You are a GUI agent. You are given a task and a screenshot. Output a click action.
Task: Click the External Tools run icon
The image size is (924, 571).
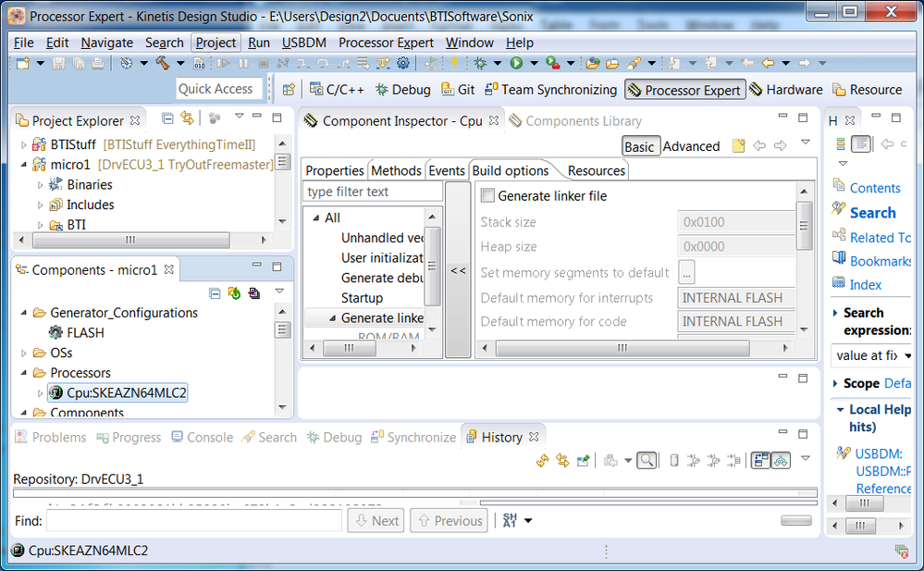(x=553, y=63)
